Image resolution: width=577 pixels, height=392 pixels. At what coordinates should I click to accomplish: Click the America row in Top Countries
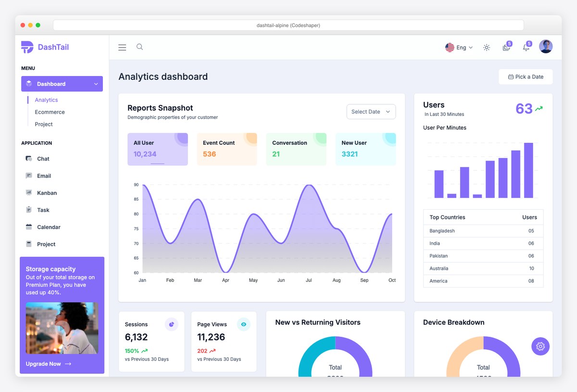[x=483, y=281]
